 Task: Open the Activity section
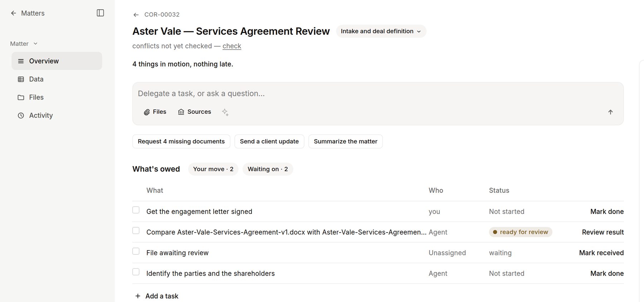[x=57, y=116]
